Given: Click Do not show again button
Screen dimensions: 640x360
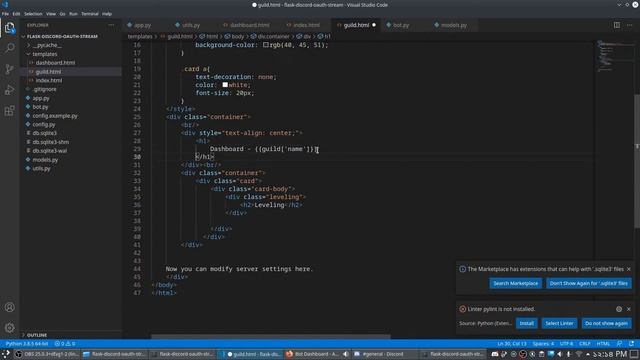Looking at the screenshot, I should 606,323.
